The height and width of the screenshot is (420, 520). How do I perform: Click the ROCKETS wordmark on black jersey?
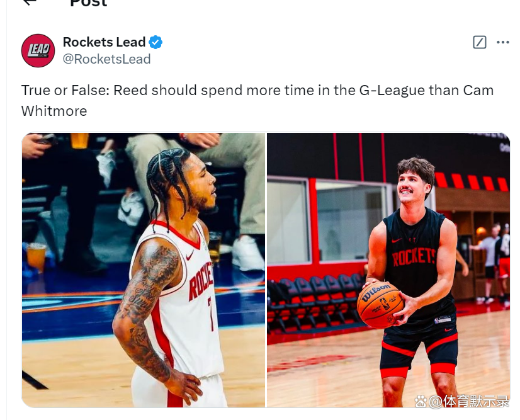[413, 258]
